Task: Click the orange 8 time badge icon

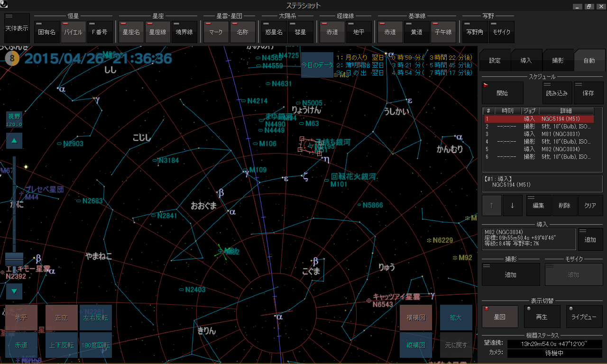Action: click(13, 59)
